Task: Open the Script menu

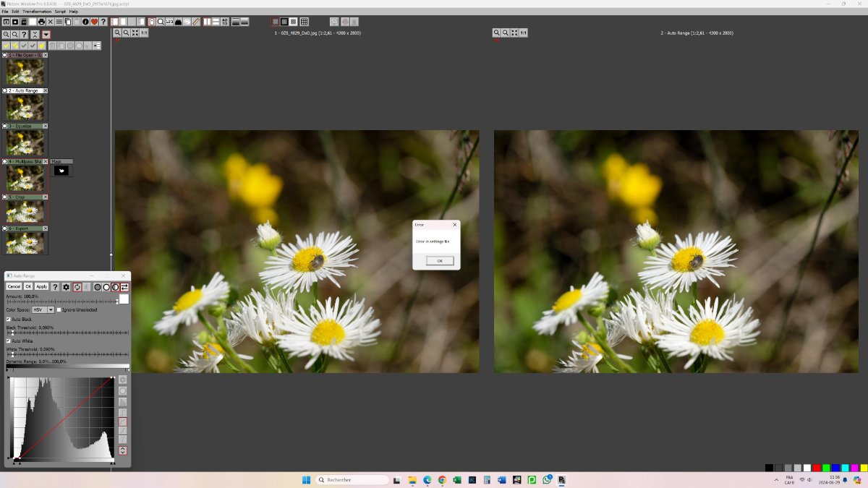Action: click(60, 12)
